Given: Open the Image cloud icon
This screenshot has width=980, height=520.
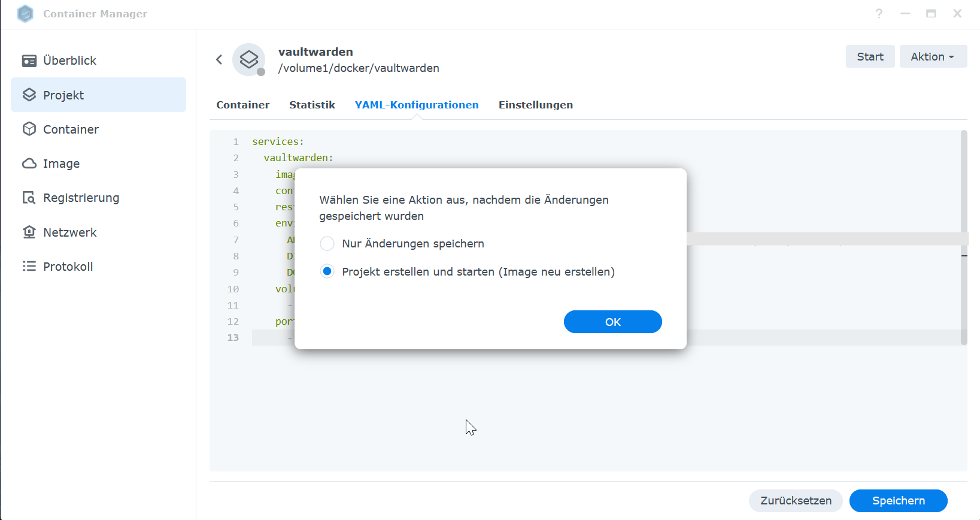Looking at the screenshot, I should pos(29,164).
